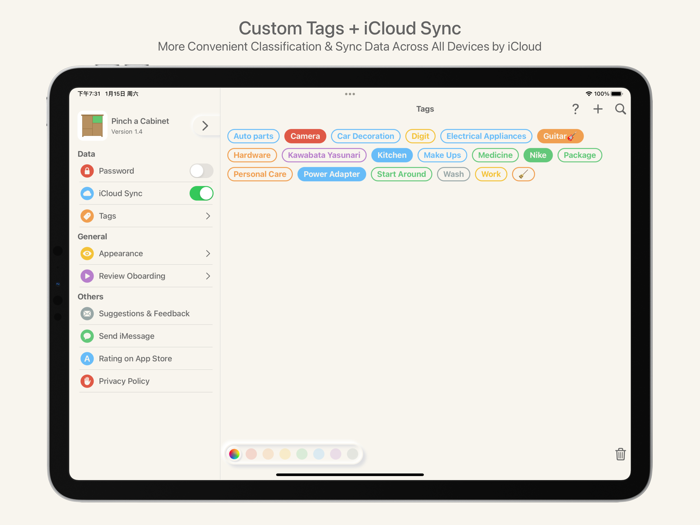700x525 pixels.
Task: Choose the pale green color swatch
Action: coord(302,454)
